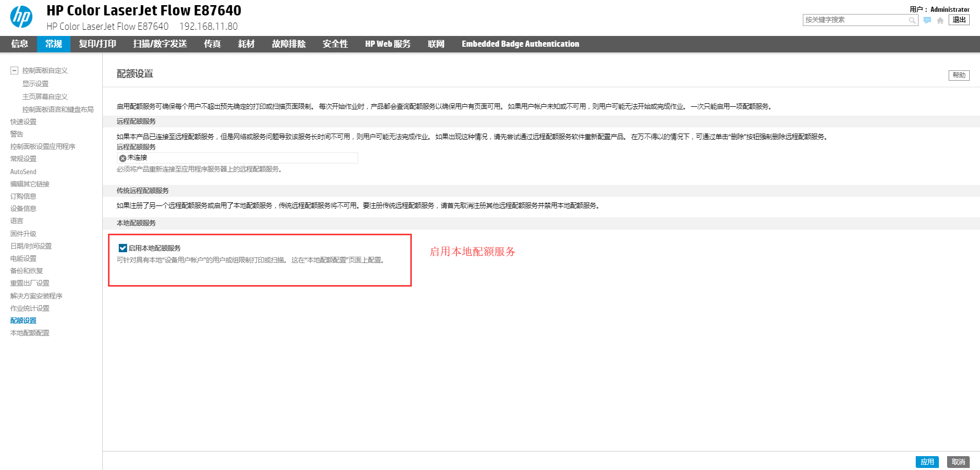The width and height of the screenshot is (980, 470).
Task: Open 日期/时间设置 in sidebar
Action: click(31, 246)
